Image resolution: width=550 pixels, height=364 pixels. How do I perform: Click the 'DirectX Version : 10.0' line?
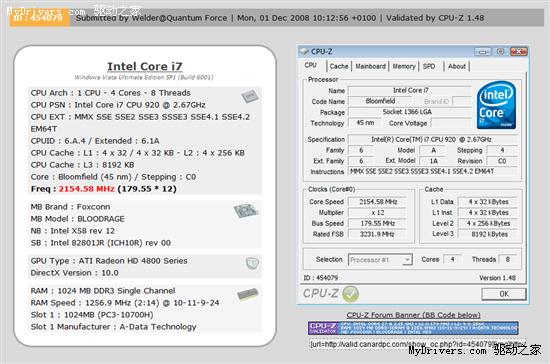[74, 273]
